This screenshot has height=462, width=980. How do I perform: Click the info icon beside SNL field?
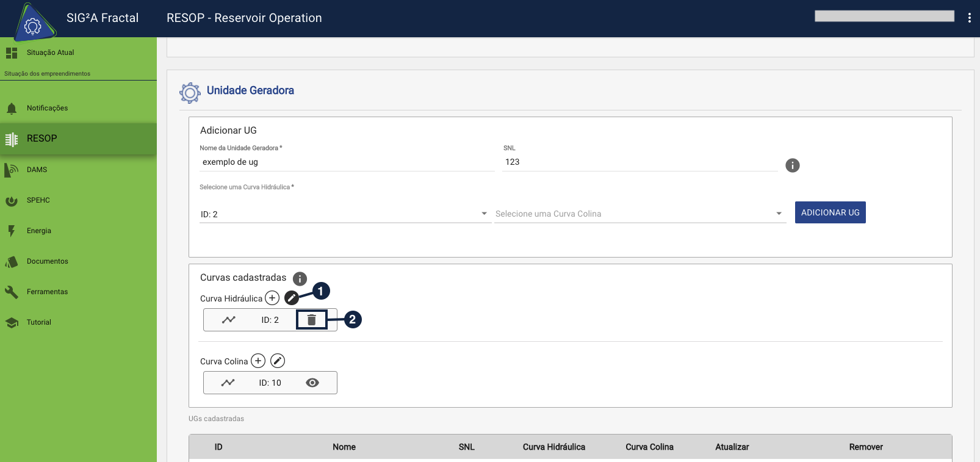(x=792, y=165)
